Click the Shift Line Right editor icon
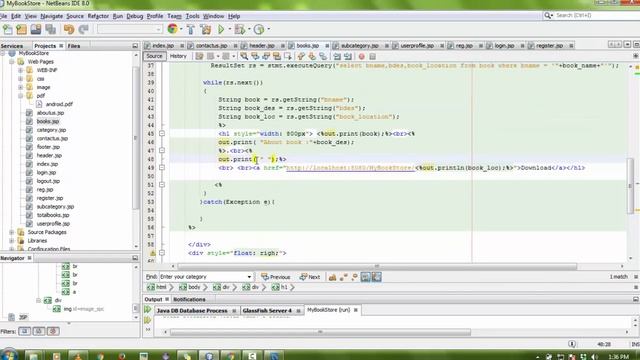 (348, 56)
